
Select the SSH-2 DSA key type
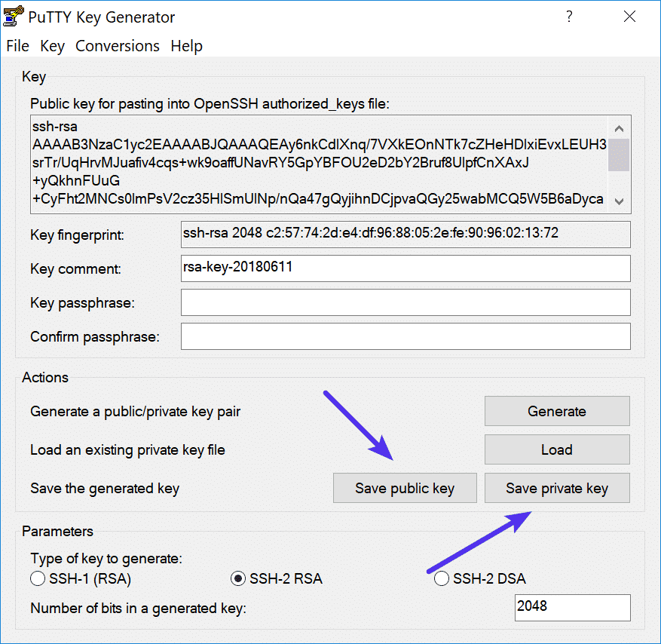click(x=441, y=578)
